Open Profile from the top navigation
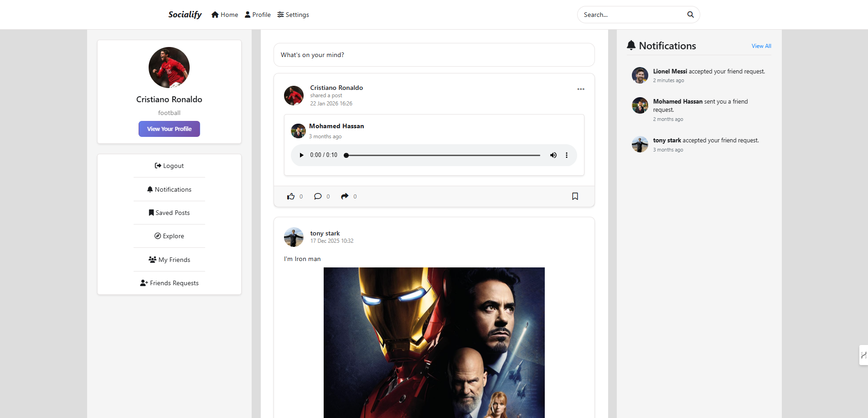This screenshot has height=418, width=868. tap(258, 15)
